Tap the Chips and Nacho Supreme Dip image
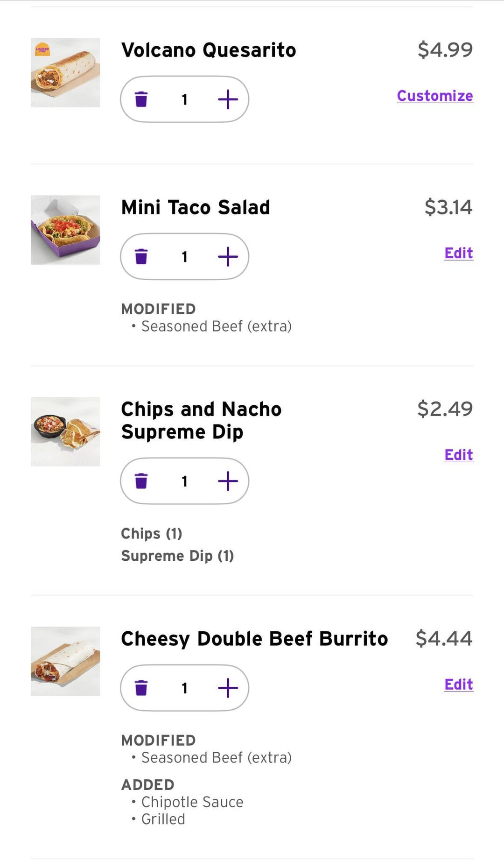The image size is (504, 861). 65,432
